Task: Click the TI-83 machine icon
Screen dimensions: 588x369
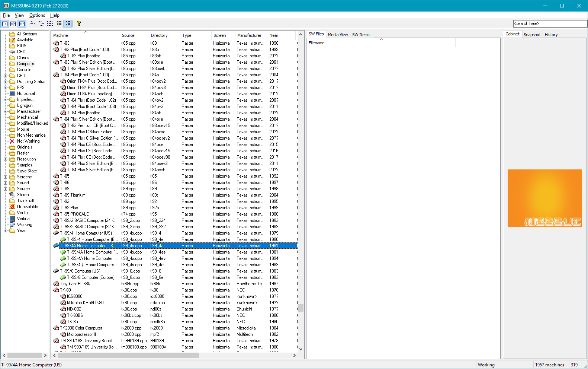Action: click(56, 43)
